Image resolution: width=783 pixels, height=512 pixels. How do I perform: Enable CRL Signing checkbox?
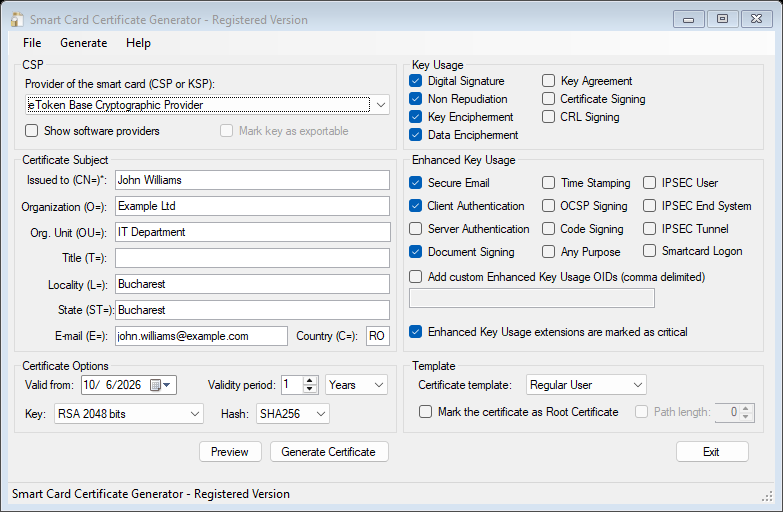click(x=548, y=117)
